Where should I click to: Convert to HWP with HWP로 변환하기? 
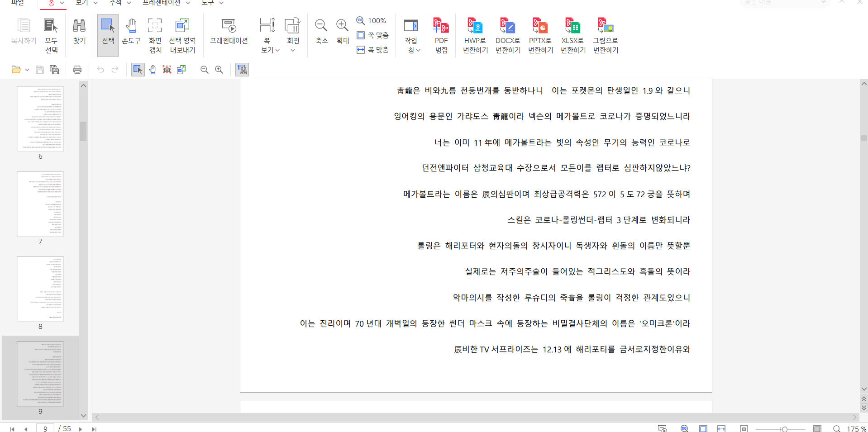click(x=475, y=35)
